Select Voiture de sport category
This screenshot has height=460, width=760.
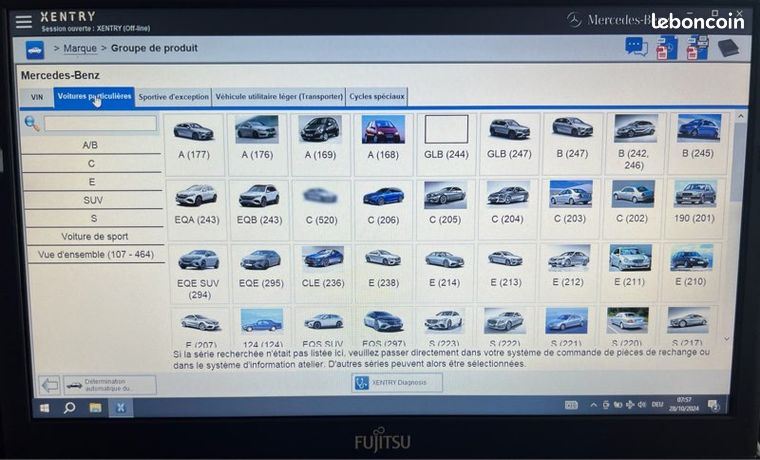coord(95,236)
